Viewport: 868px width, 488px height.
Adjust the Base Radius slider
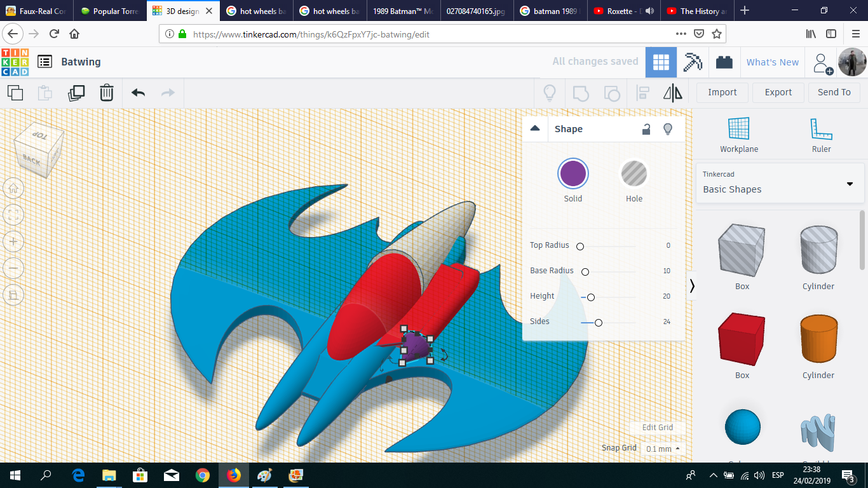pyautogui.click(x=585, y=271)
